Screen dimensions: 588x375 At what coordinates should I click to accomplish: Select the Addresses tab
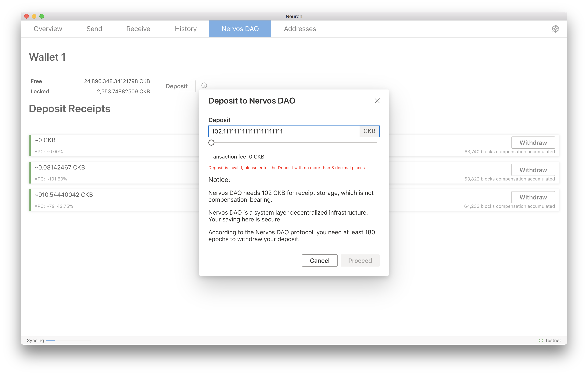pyautogui.click(x=300, y=29)
